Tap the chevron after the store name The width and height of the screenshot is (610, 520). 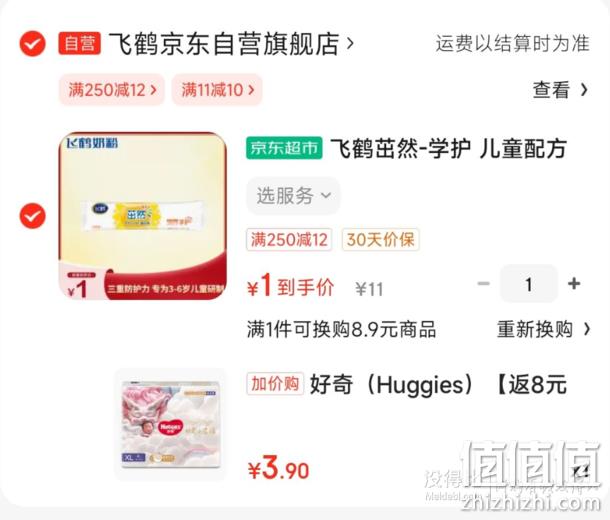tap(350, 44)
